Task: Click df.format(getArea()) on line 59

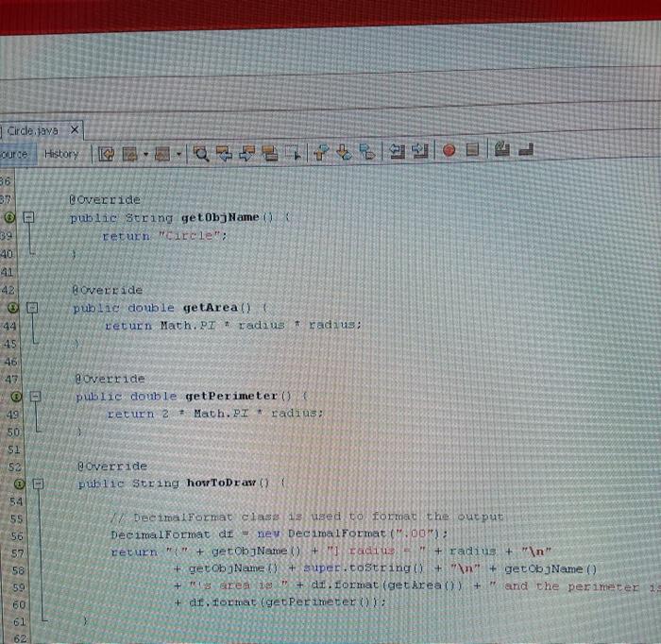Action: [x=386, y=585]
